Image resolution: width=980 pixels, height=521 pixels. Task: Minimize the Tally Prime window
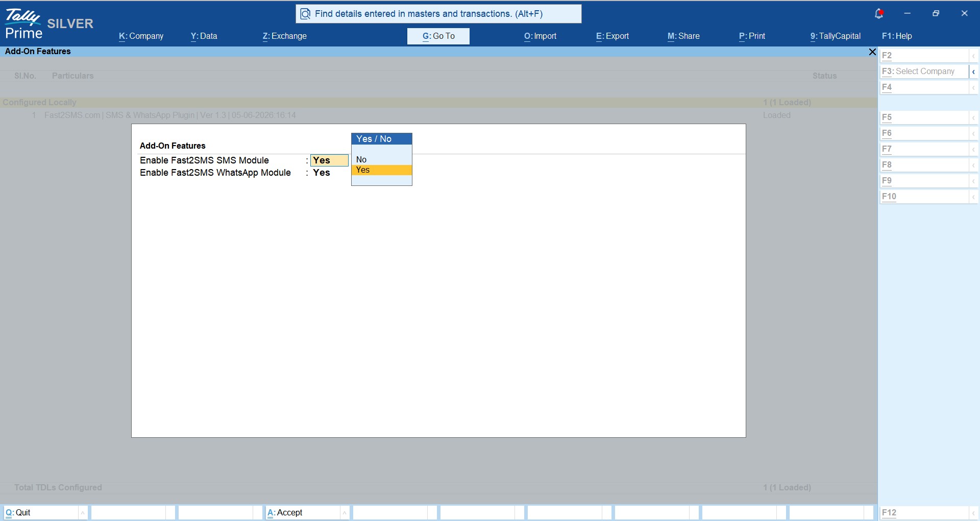(x=908, y=14)
